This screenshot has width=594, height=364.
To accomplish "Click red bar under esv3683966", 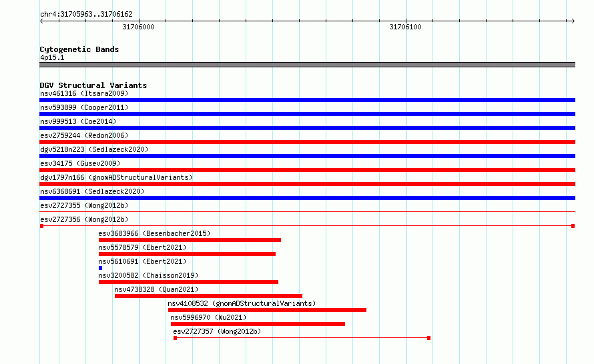I will (190, 240).
